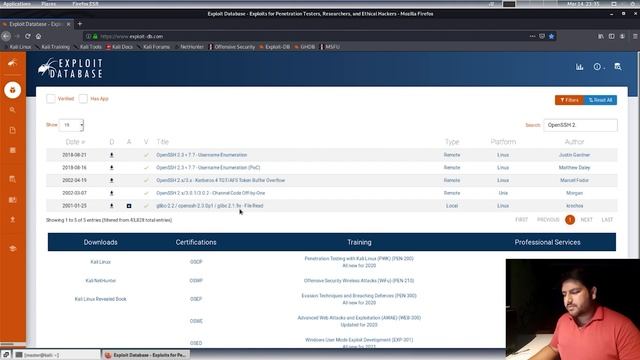Open the Submissions icon in sidebar
This screenshot has height=360, width=640.
(13, 220)
